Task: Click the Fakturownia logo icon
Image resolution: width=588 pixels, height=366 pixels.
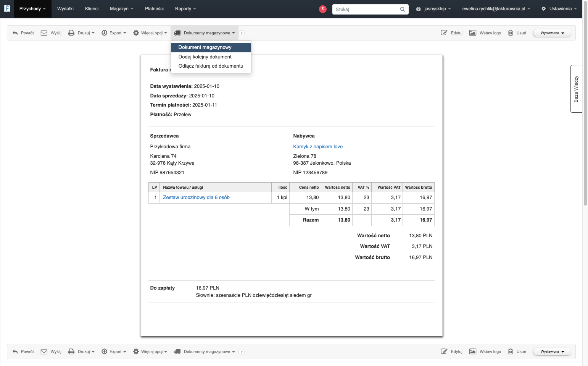Action: [x=7, y=8]
